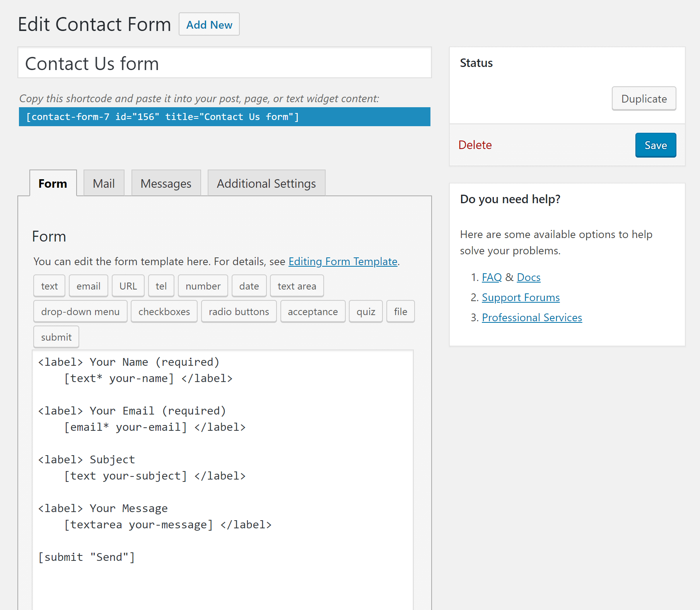Insert a number field tag
The height and width of the screenshot is (610, 700).
203,286
